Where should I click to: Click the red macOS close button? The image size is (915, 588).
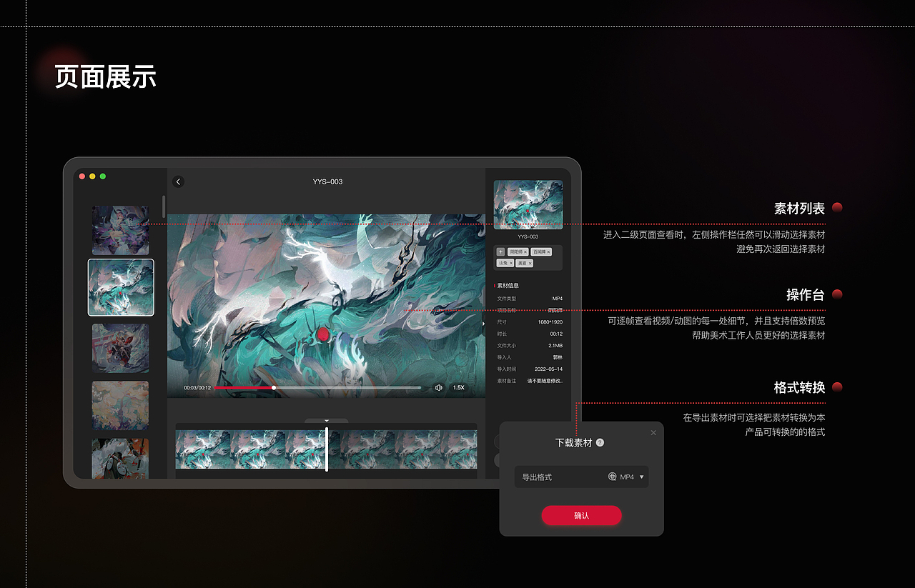pos(82,176)
